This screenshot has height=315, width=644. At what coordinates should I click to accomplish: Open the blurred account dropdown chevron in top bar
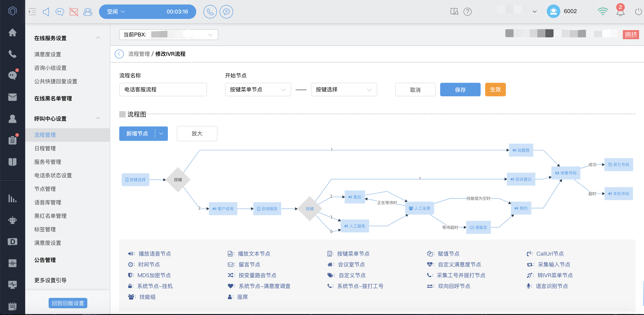(534, 11)
